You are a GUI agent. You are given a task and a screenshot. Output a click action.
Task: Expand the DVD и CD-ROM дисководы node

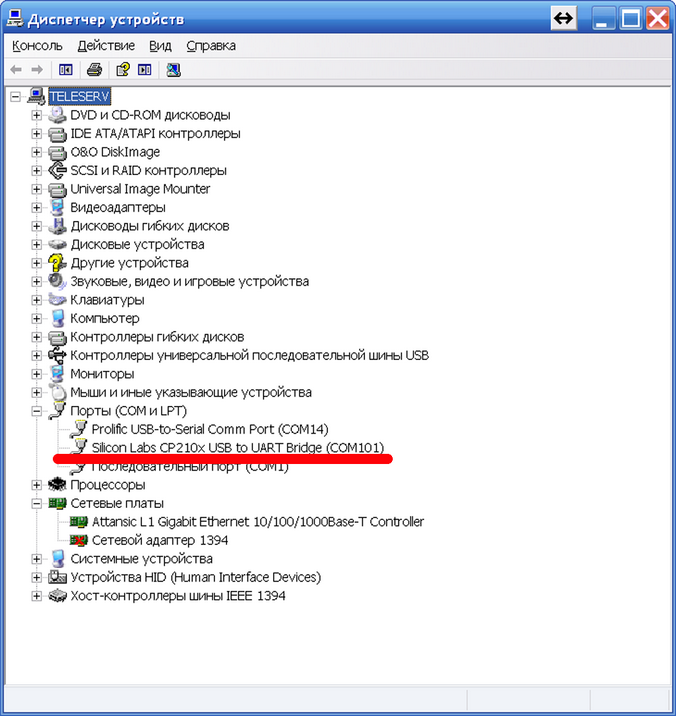37,115
